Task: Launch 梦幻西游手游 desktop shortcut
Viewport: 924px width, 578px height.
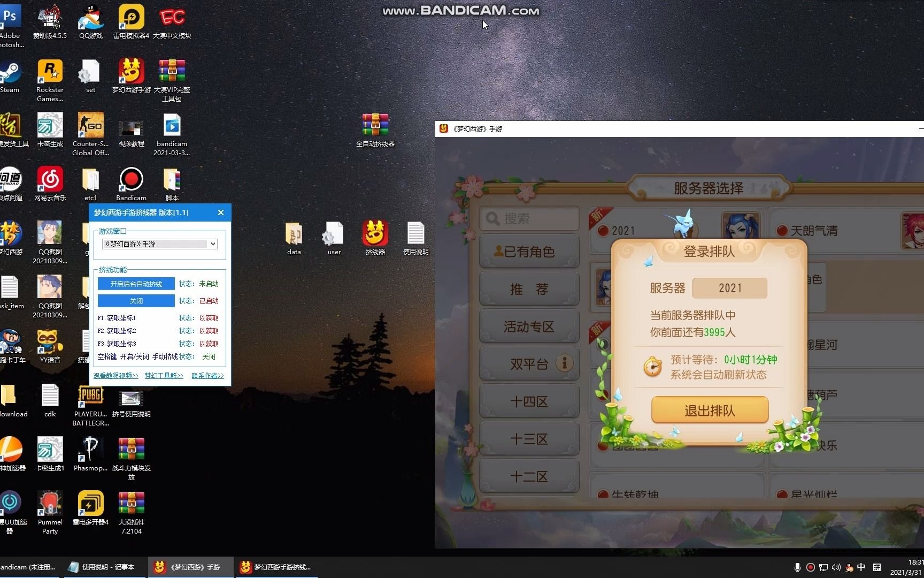Action: pyautogui.click(x=131, y=76)
